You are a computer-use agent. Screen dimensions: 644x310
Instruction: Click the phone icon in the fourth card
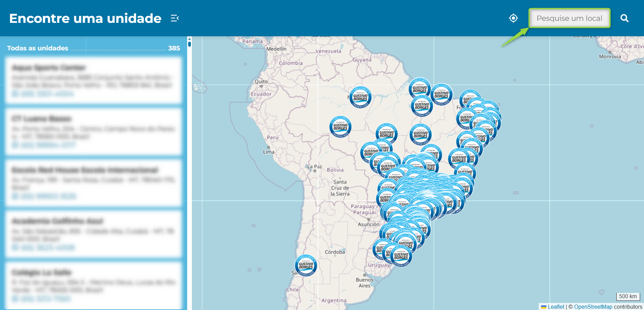coord(15,248)
